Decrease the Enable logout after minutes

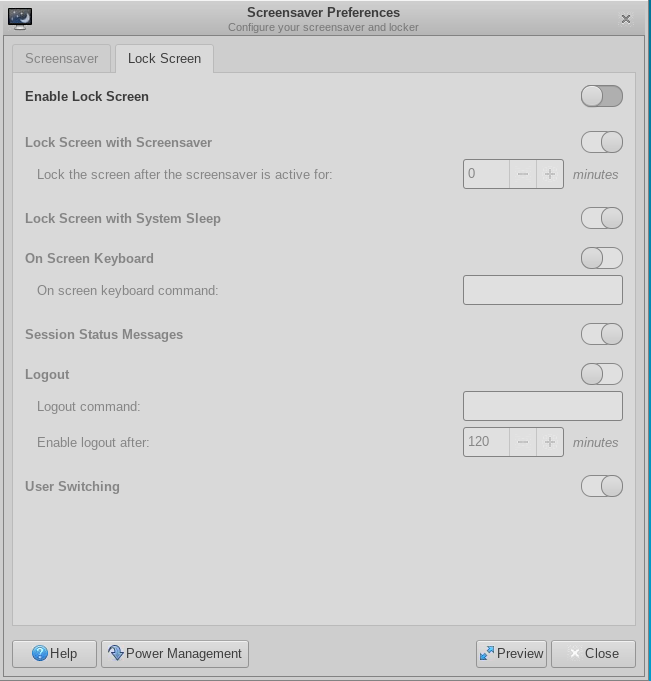pyautogui.click(x=523, y=442)
